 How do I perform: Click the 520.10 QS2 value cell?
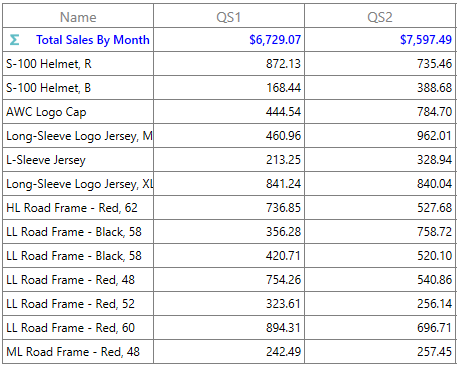[x=380, y=256]
